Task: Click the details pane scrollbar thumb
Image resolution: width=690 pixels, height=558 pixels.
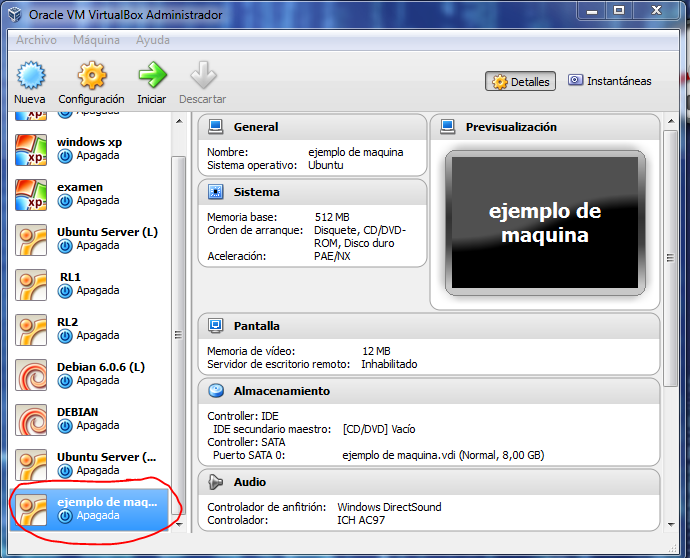Action: (x=670, y=258)
